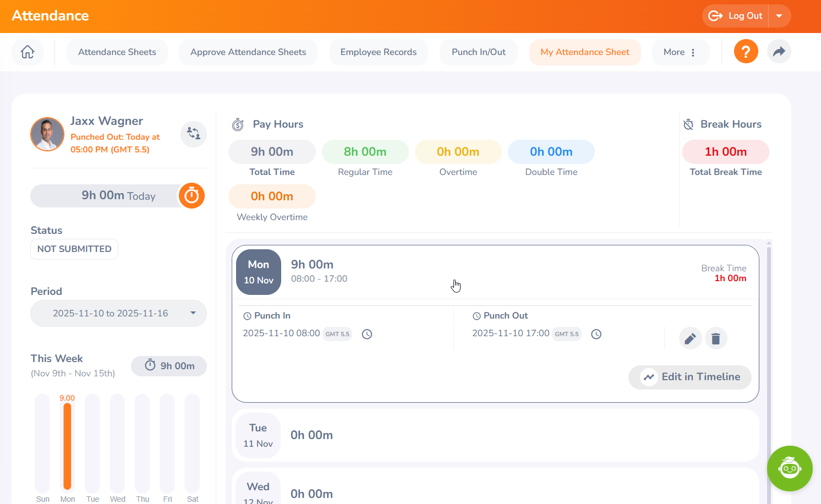Screen dimensions: 821x504
Task: Edit Monday's punch entry with pencil icon
Action: [x=690, y=338]
